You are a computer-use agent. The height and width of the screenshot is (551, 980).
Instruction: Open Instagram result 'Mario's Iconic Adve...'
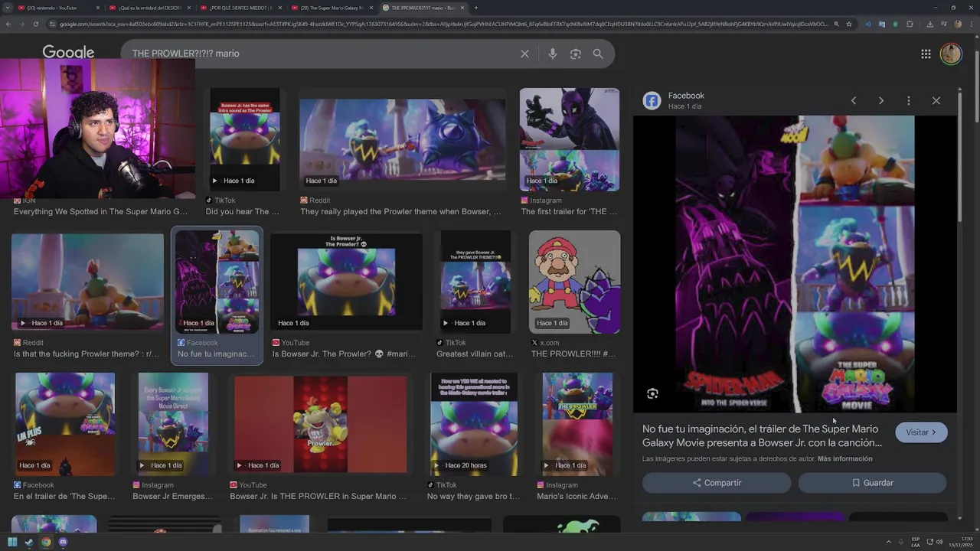[x=577, y=437]
